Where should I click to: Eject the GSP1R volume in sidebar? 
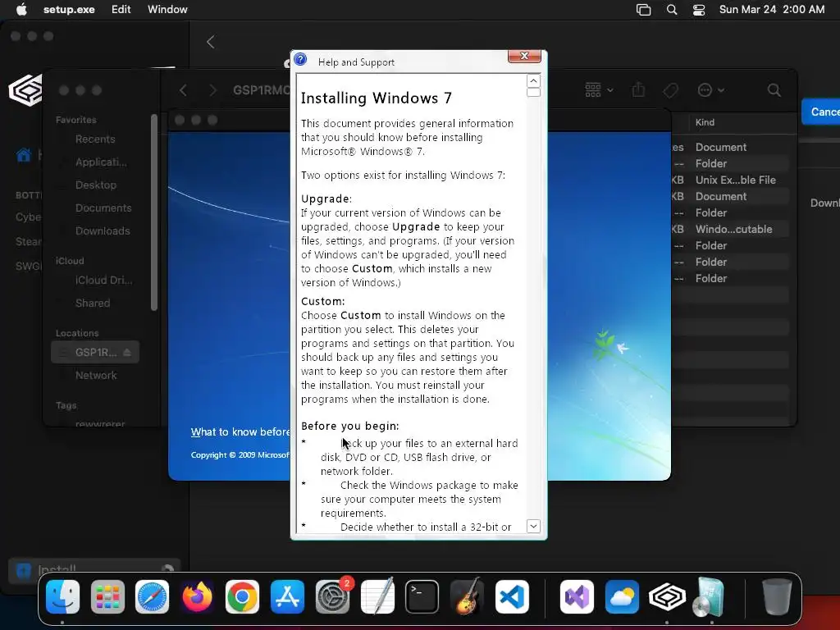(127, 353)
